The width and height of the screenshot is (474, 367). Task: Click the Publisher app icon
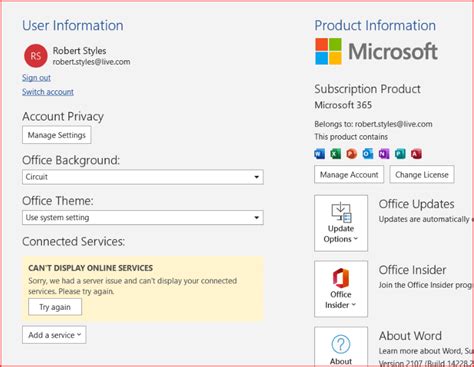click(400, 154)
